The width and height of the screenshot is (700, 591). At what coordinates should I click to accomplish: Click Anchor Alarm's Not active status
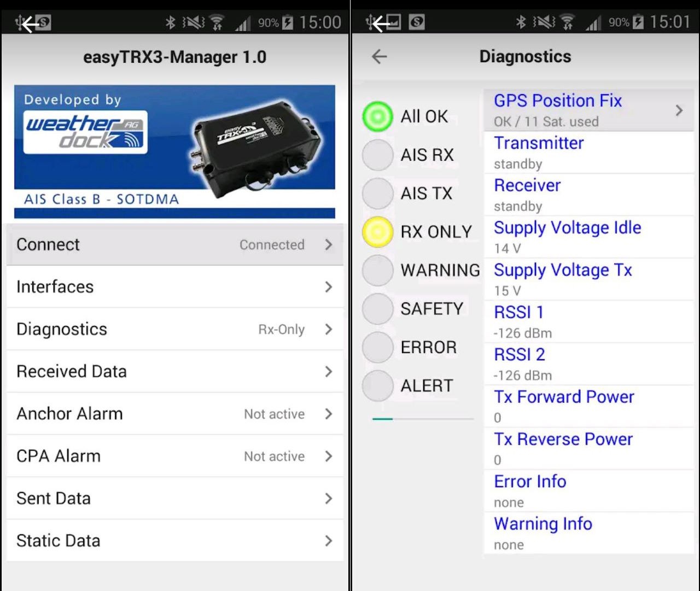[274, 414]
